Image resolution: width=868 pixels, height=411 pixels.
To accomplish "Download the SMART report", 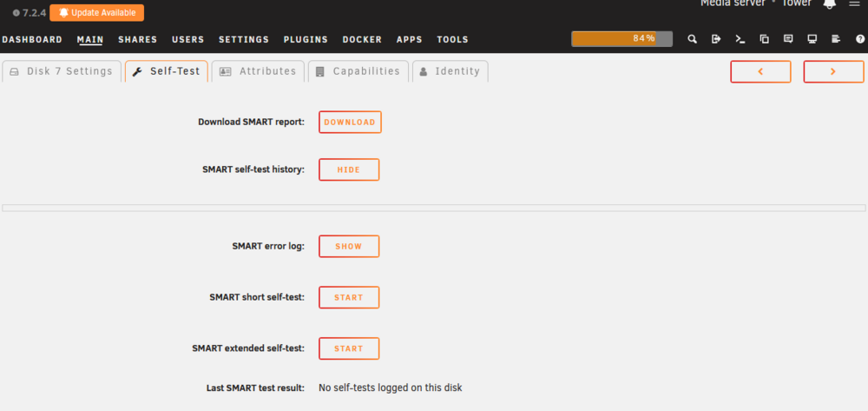I will coord(350,123).
